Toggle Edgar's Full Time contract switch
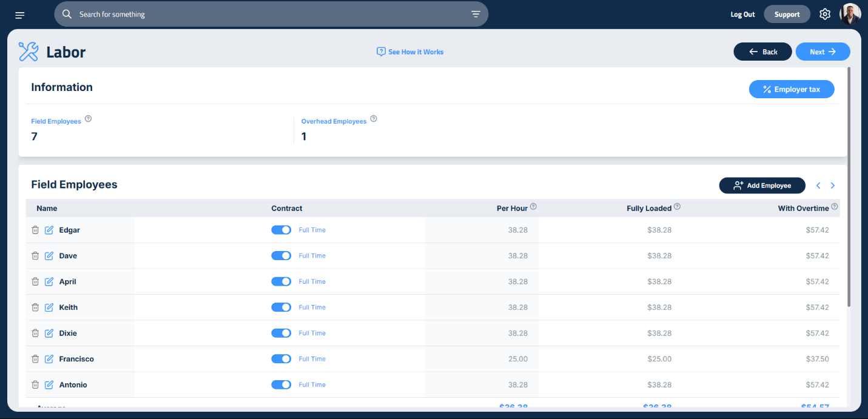The image size is (868, 419). coord(281,230)
